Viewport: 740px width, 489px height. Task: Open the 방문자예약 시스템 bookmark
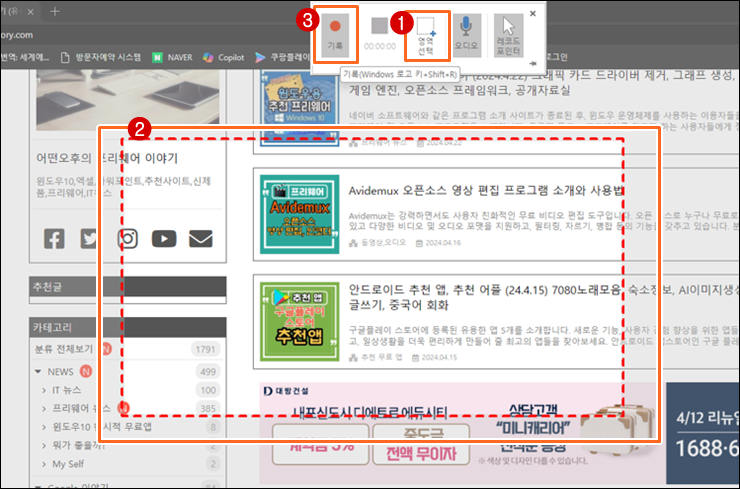(101, 58)
